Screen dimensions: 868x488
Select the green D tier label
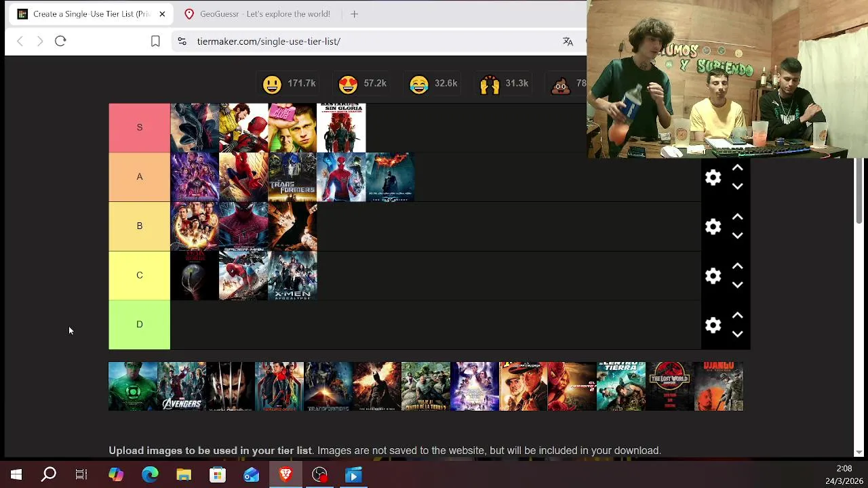(x=140, y=325)
